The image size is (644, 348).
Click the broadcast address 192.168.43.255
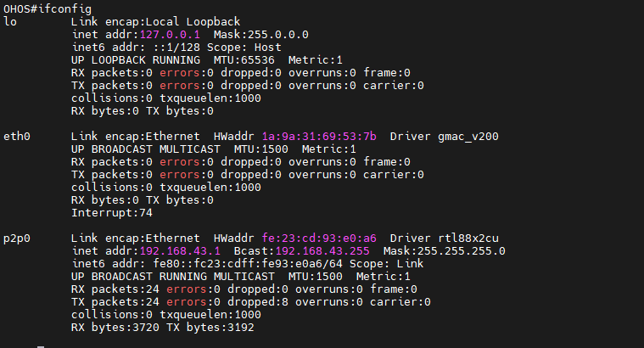click(x=322, y=251)
